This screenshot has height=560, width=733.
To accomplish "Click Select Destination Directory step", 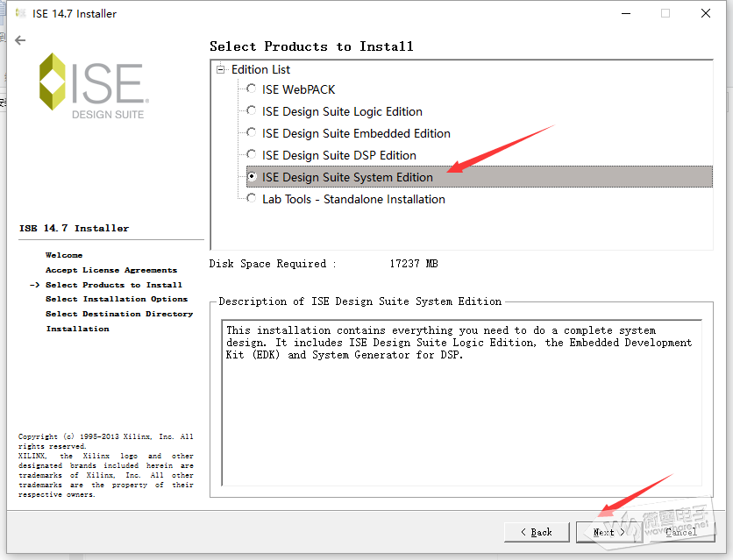I will pos(119,314).
